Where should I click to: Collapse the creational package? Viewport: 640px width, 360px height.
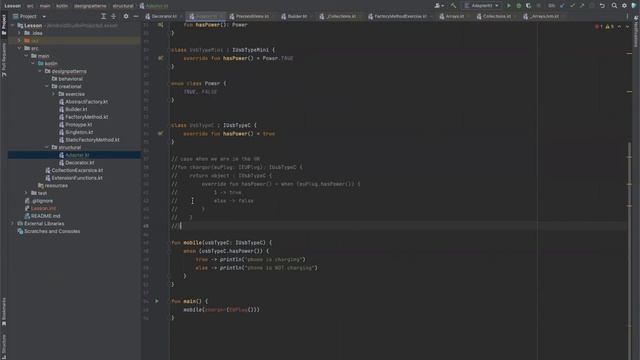coord(47,87)
